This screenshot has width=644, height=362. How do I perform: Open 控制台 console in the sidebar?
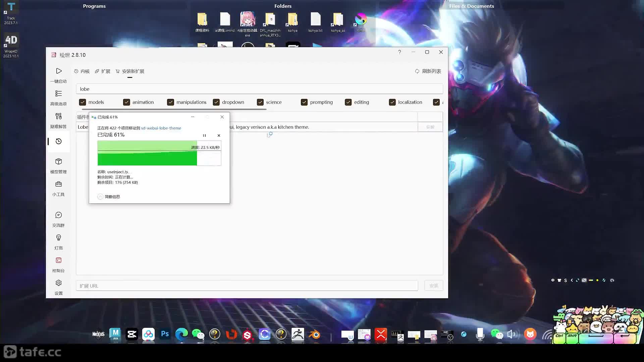tap(58, 264)
